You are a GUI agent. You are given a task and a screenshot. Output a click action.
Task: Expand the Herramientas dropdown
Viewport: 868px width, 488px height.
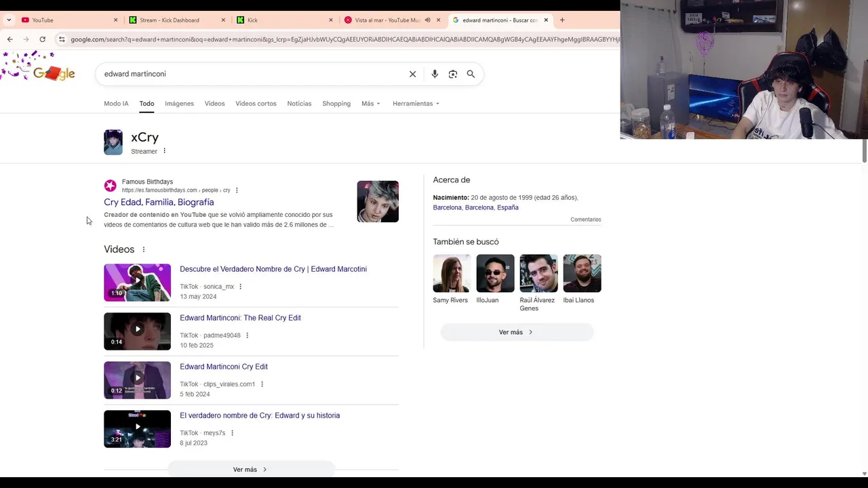[x=416, y=104]
